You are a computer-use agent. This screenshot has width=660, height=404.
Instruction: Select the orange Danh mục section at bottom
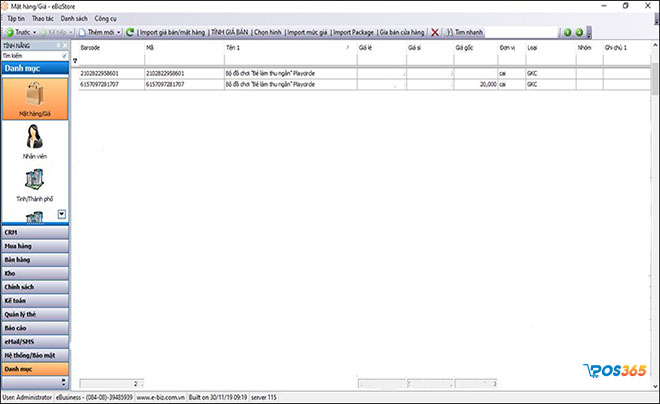coord(35,369)
